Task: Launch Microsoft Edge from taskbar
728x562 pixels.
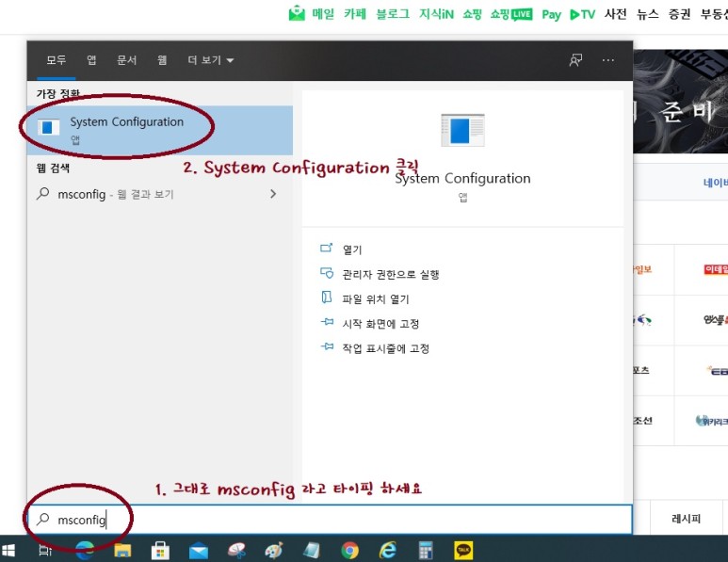Action: 85,551
